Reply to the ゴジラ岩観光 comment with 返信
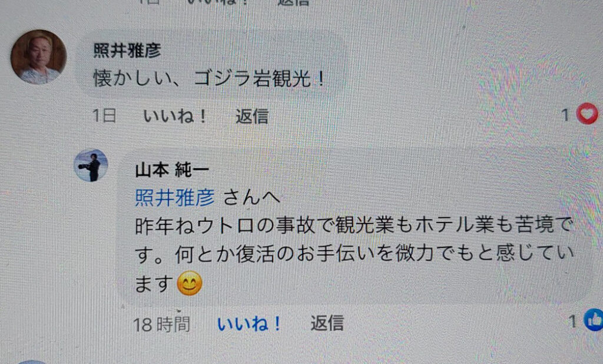 point(252,116)
